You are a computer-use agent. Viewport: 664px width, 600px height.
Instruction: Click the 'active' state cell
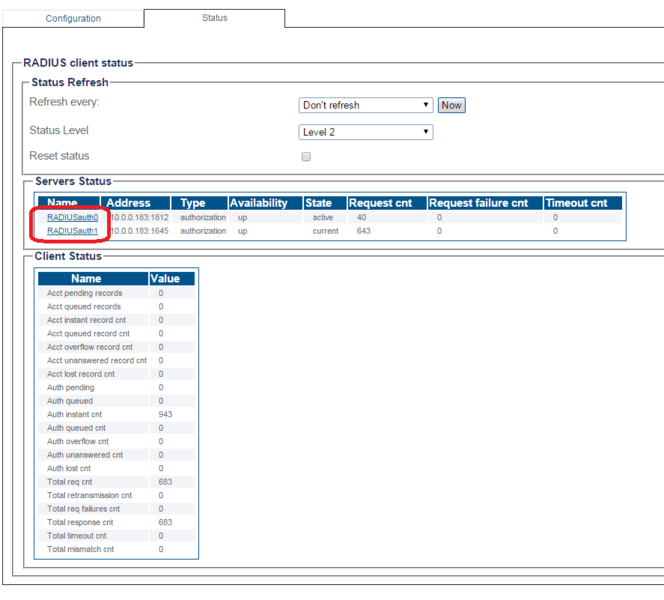pyautogui.click(x=323, y=217)
